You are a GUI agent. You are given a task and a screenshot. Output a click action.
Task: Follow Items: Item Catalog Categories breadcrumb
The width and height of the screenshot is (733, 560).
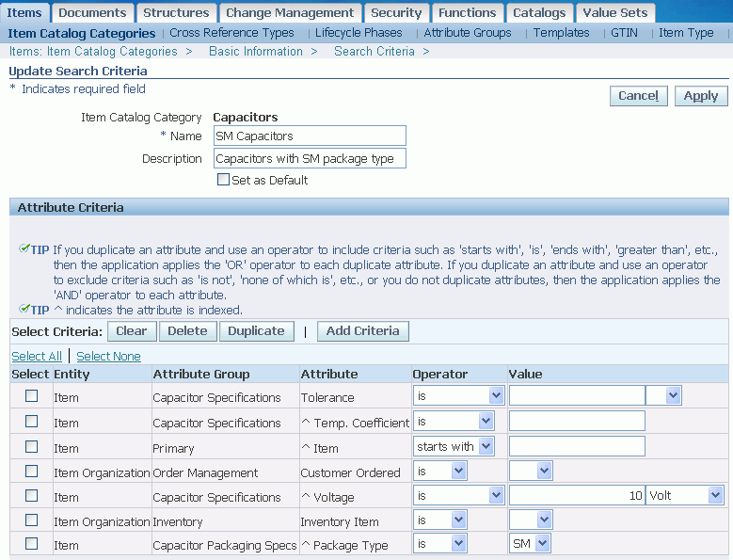[93, 51]
